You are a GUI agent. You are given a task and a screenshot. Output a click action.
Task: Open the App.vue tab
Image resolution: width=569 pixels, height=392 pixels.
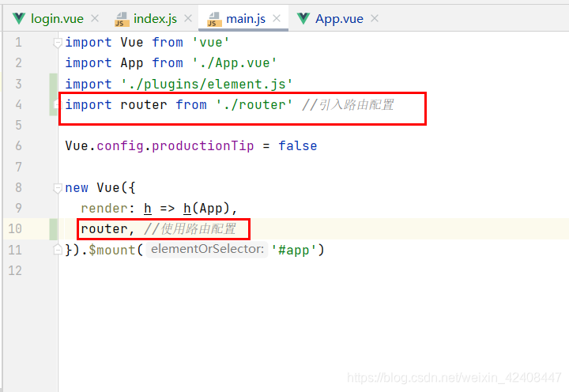coord(339,18)
